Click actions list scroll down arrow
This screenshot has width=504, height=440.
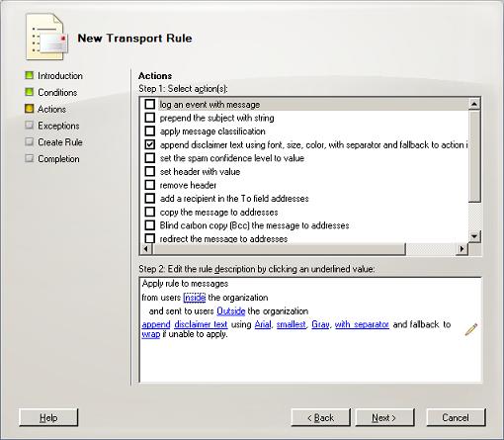coord(474,236)
